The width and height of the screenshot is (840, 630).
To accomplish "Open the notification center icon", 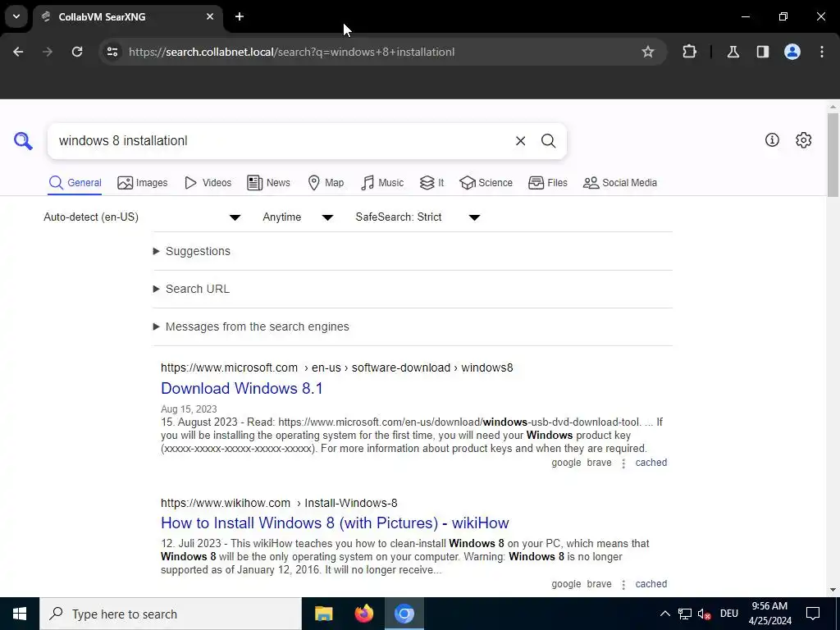I will click(x=813, y=614).
